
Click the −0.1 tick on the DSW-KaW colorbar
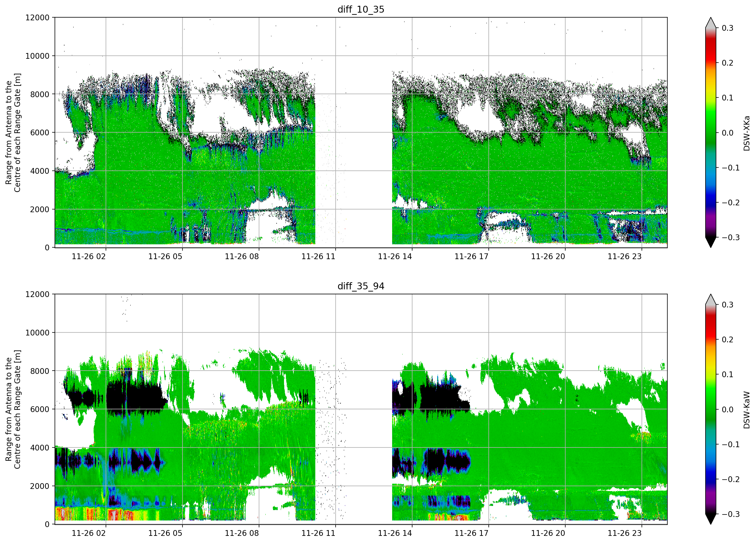point(731,445)
